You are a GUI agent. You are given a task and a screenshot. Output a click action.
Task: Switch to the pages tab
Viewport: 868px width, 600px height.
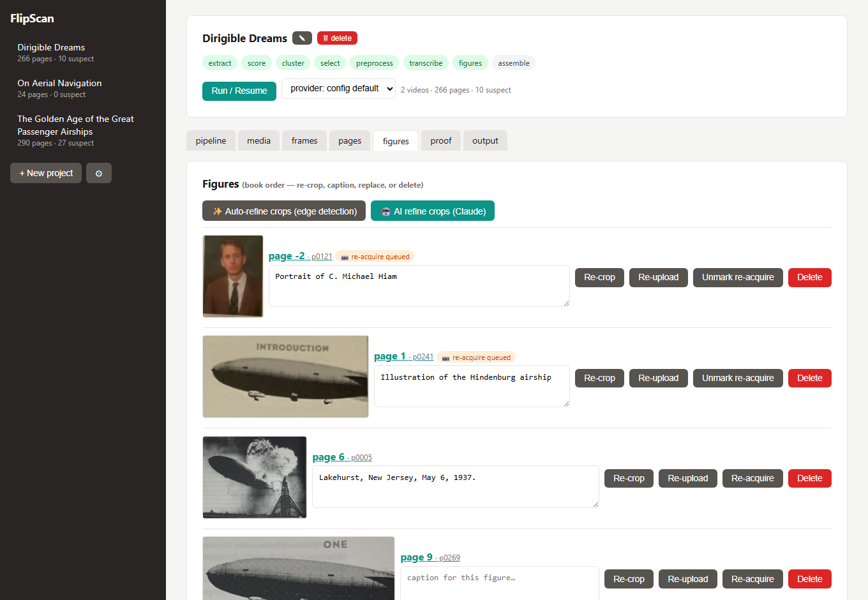350,140
